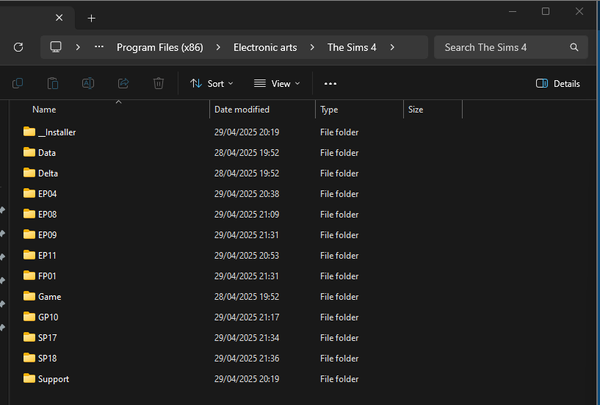Open the Sort dropdown menu

coord(211,84)
